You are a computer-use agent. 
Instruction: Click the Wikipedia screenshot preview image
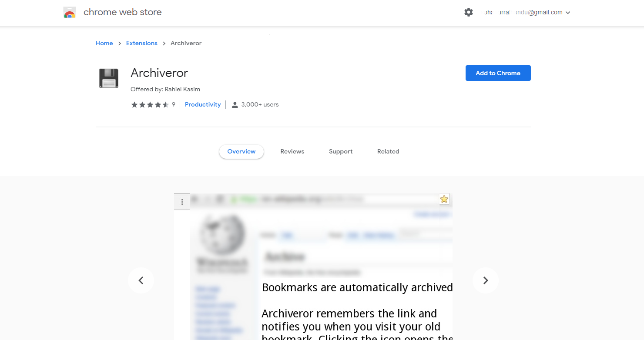(313, 267)
